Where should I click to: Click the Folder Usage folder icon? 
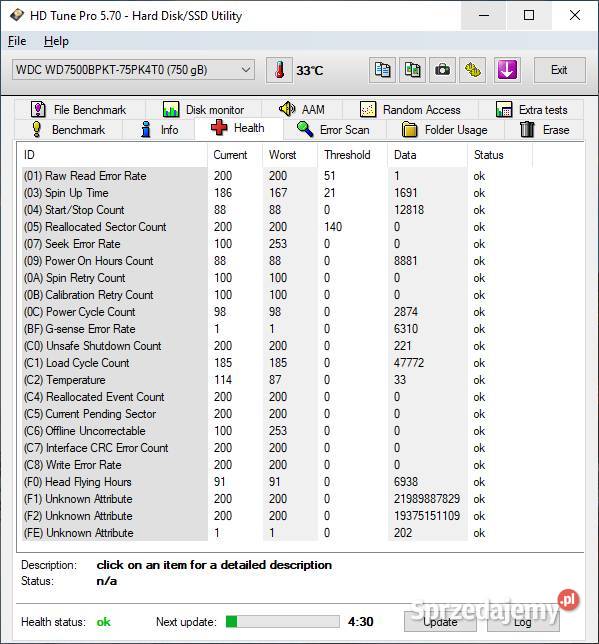pos(409,129)
